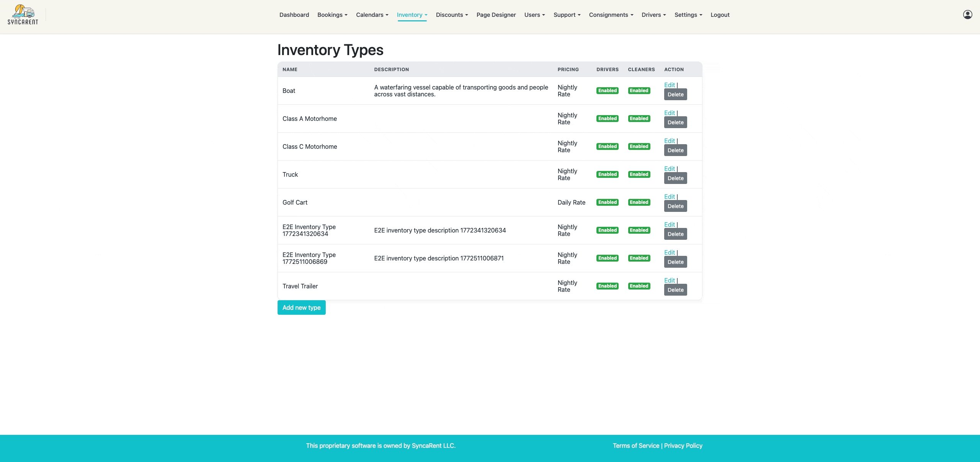Image resolution: width=980 pixels, height=462 pixels.
Task: Open the Privacy Policy link
Action: pos(683,446)
